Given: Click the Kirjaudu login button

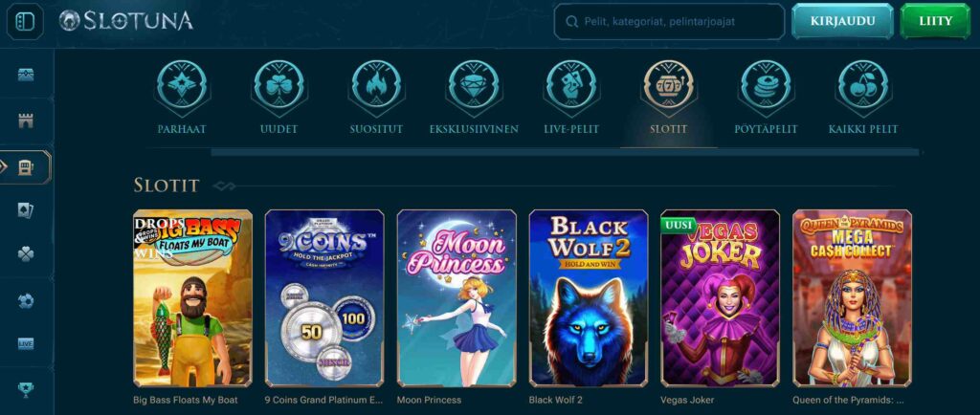Looking at the screenshot, I should pyautogui.click(x=842, y=21).
